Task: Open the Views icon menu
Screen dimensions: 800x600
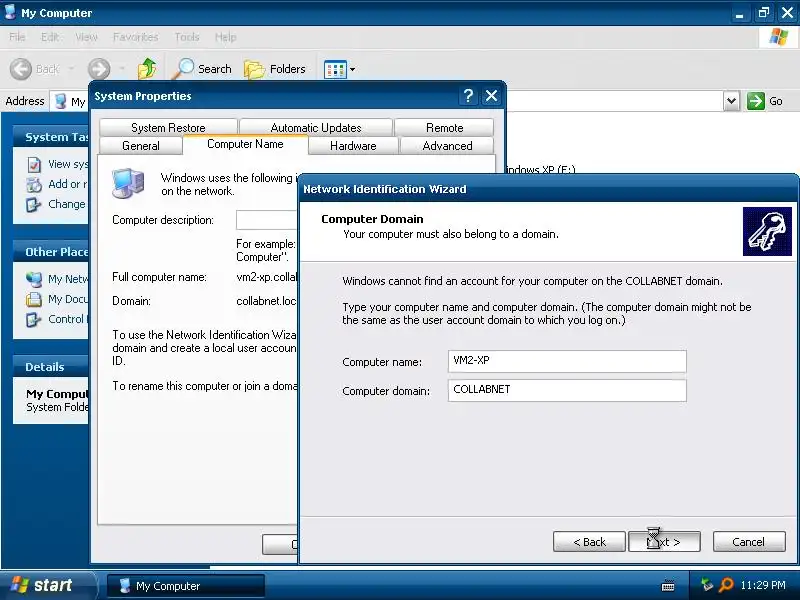Action: click(335, 69)
